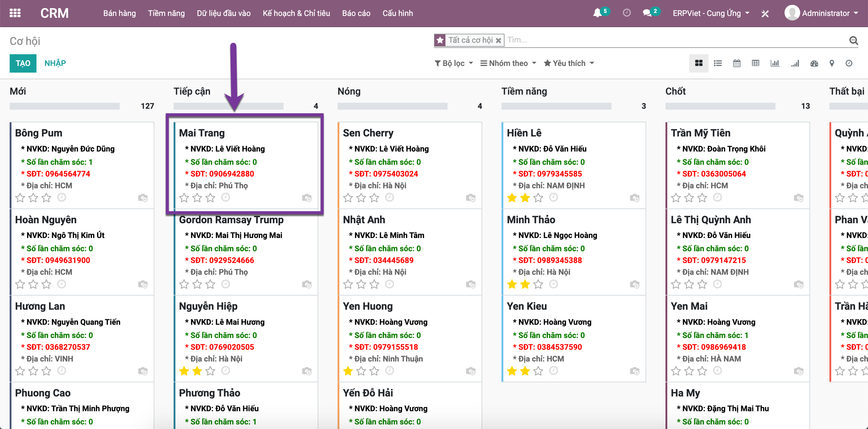Set first star priority on Mai Trang
This screenshot has width=868, height=429.
(x=184, y=198)
